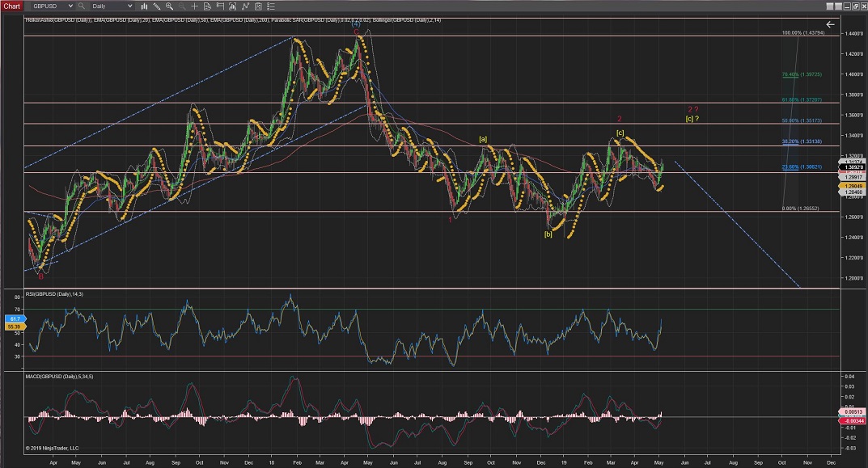Screen dimensions: 868x468
Task: Click the yellow [b] wave label
Action: click(x=548, y=234)
